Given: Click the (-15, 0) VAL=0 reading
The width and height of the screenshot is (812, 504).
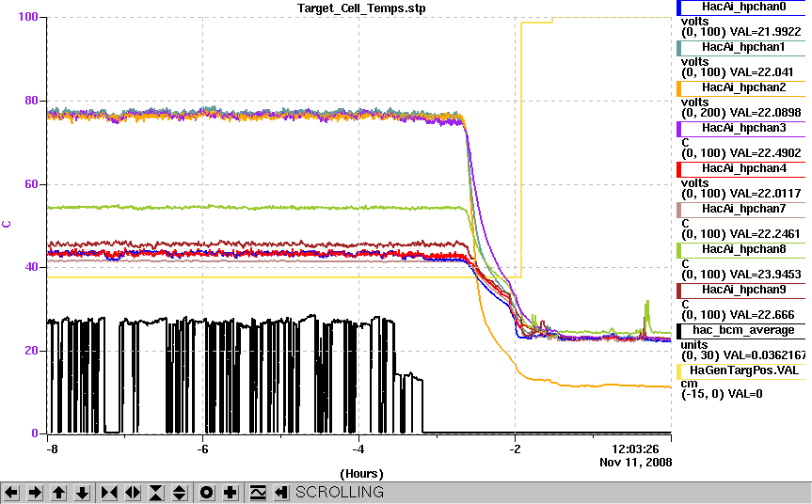Looking at the screenshot, I should click(722, 394).
